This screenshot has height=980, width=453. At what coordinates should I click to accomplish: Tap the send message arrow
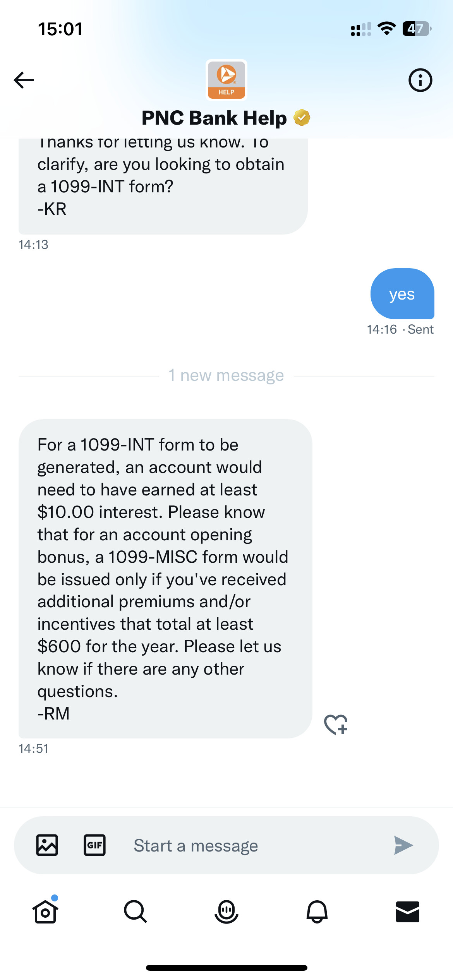tap(403, 845)
